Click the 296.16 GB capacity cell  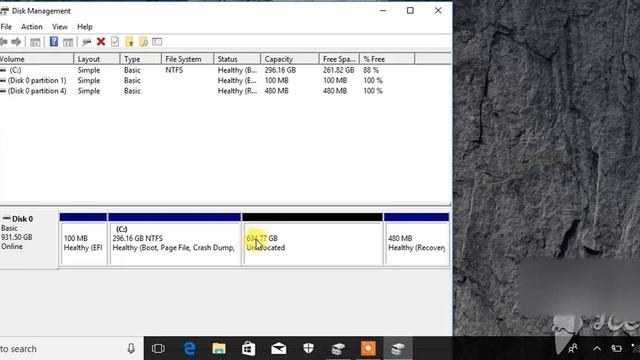[x=280, y=70]
